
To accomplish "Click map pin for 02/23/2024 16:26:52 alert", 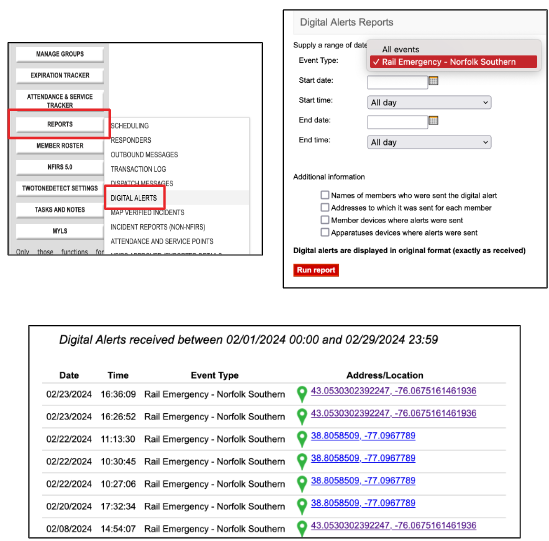I will pos(302,417).
